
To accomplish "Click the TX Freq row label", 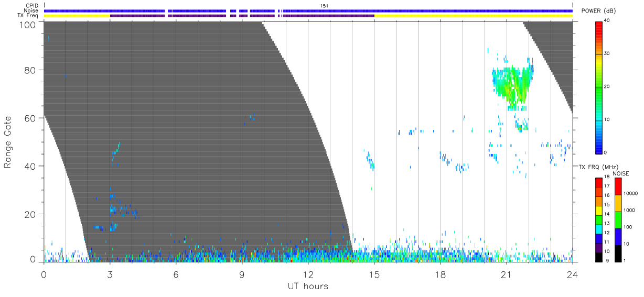I will [x=27, y=15].
